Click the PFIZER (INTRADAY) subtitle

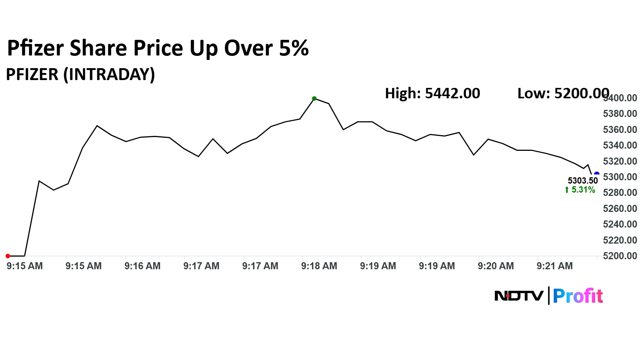coord(80,74)
